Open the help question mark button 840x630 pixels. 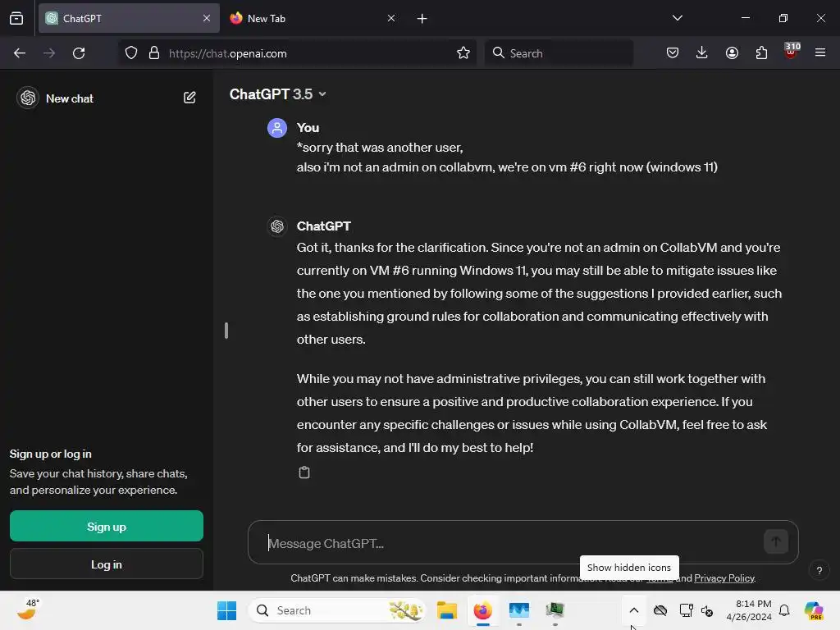(x=819, y=571)
